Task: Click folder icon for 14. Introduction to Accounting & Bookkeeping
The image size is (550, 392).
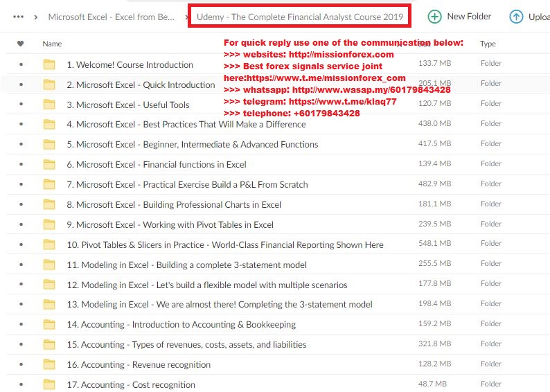Action: [x=49, y=325]
